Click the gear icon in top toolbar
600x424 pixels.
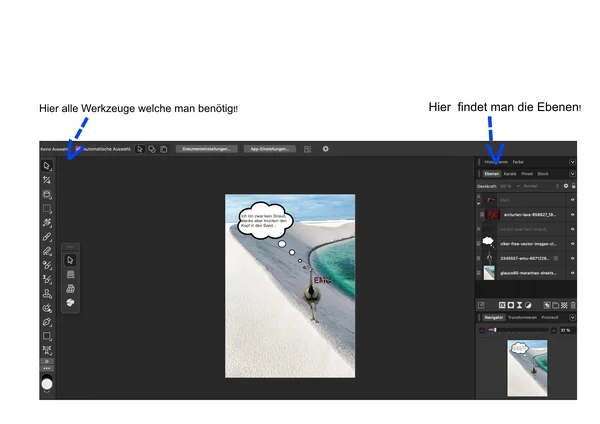pyautogui.click(x=325, y=149)
